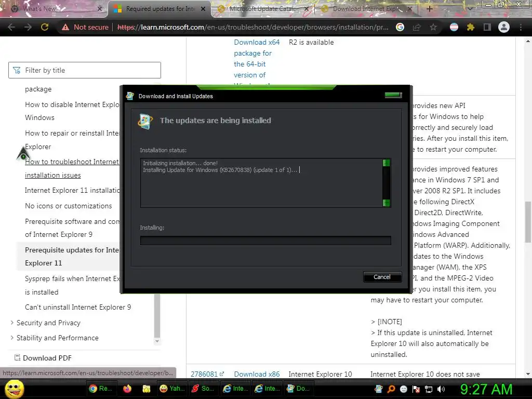This screenshot has height=399, width=532.
Task: Click the sidebar list scroll-down arrow
Action: click(x=157, y=341)
